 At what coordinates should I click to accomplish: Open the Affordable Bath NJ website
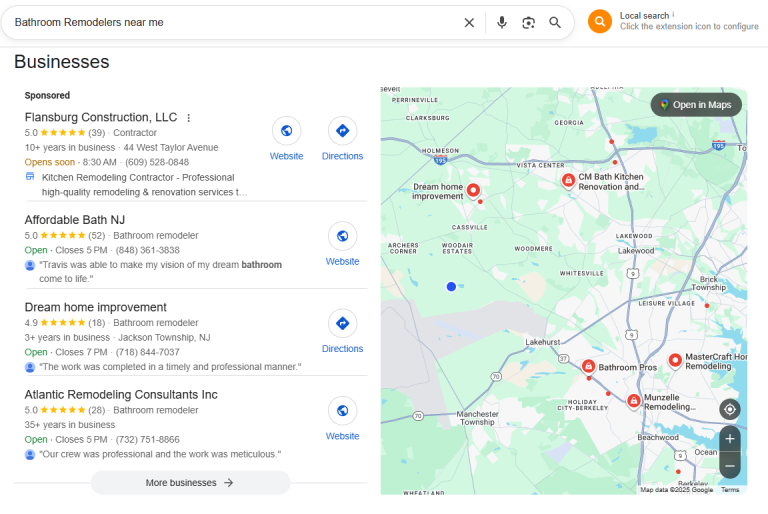(342, 236)
